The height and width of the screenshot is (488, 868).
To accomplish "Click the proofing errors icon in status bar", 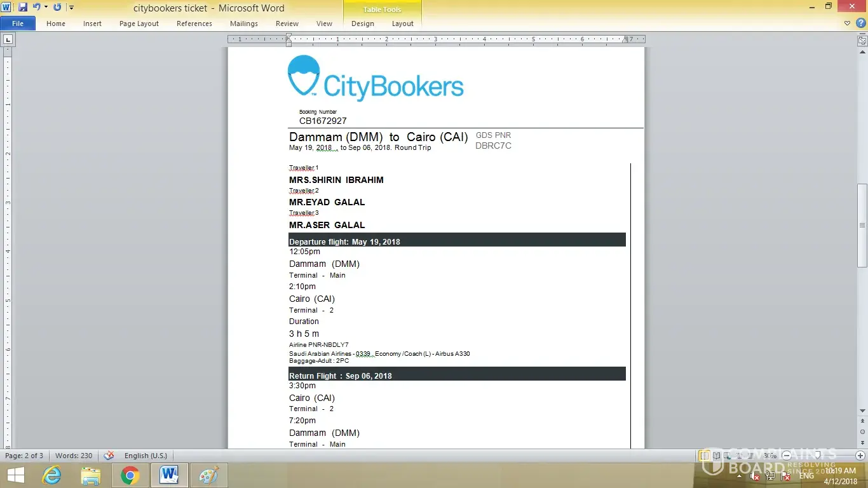I will click(x=109, y=456).
